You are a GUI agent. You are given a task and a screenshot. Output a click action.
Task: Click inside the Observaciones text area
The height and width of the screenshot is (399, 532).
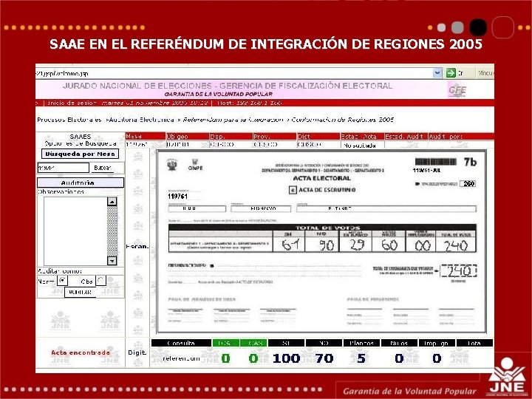(75, 231)
